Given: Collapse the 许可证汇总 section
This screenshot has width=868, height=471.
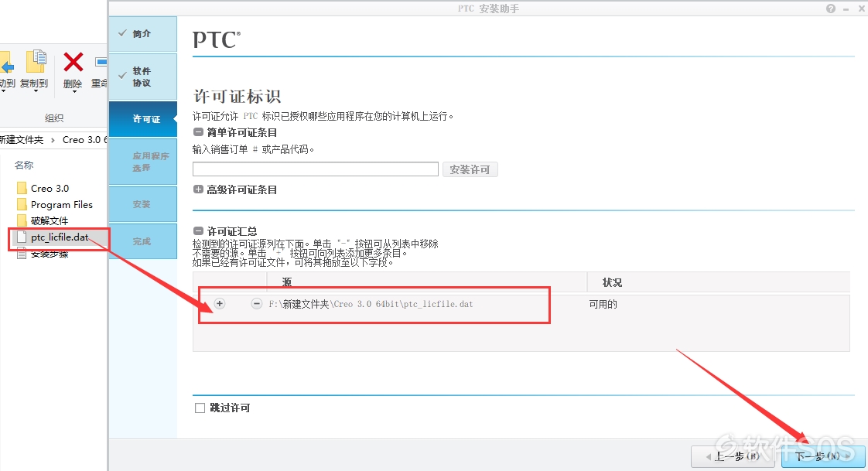Looking at the screenshot, I should click(x=198, y=230).
